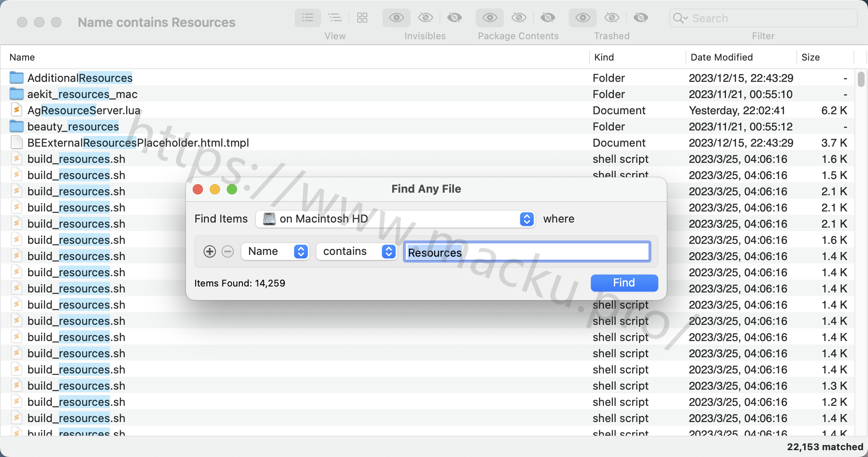
Task: Select the beauty_resources folder icon
Action: coord(17,126)
